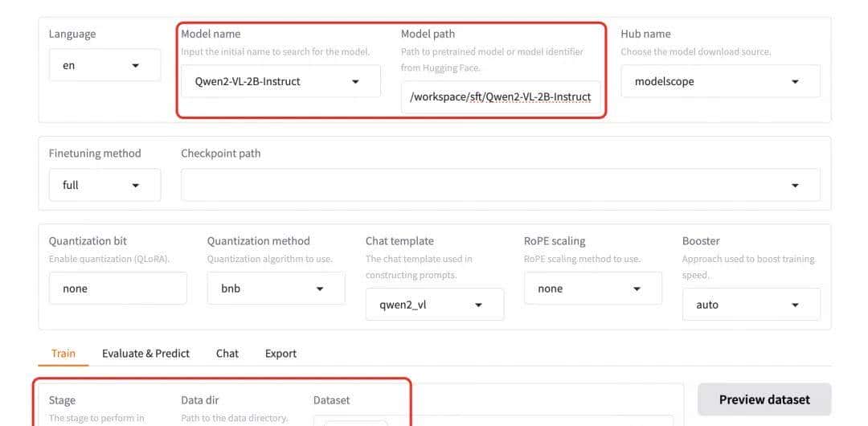Viewport: 868px width, 426px height.
Task: Click inside the empty Checkpoint path field
Action: (x=482, y=185)
